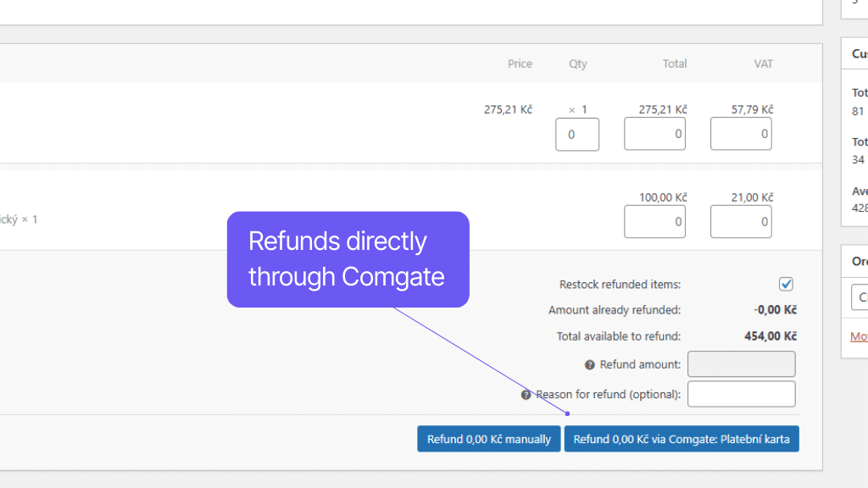Click the Price column header
The image size is (868, 488).
[x=520, y=64]
